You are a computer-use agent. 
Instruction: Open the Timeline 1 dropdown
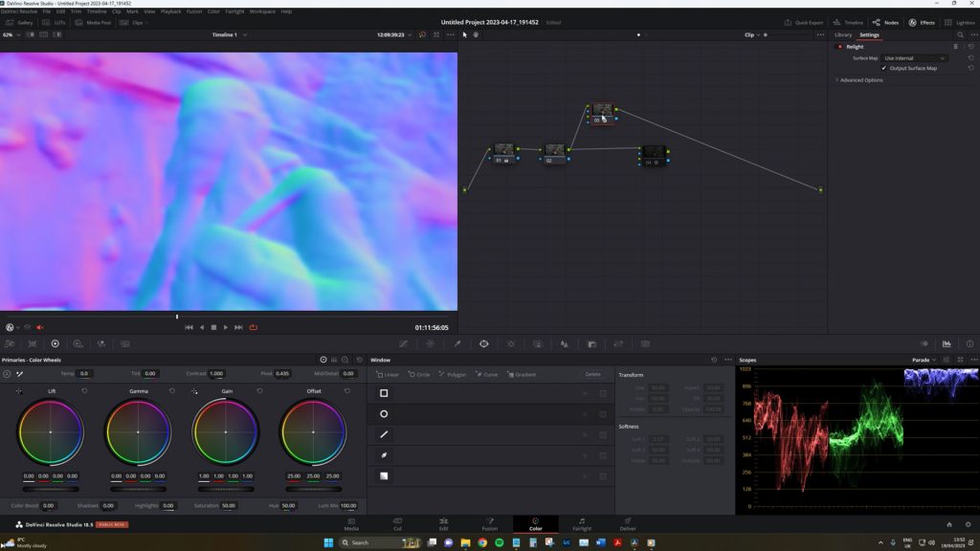tap(229, 35)
